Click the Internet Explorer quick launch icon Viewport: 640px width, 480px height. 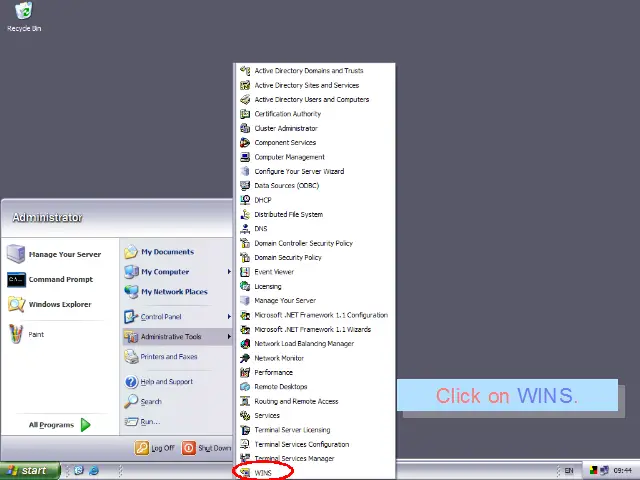[94, 471]
